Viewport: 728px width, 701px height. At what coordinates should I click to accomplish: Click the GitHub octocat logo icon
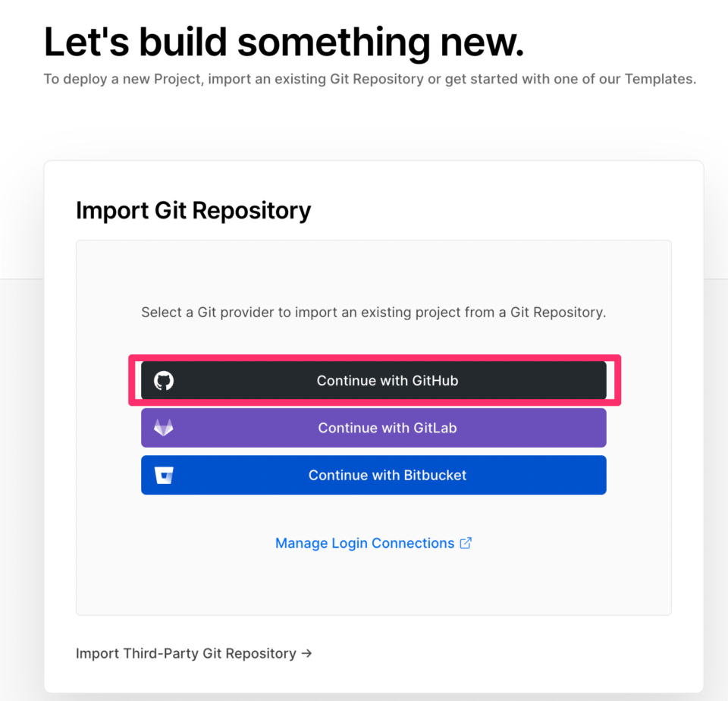coord(164,380)
